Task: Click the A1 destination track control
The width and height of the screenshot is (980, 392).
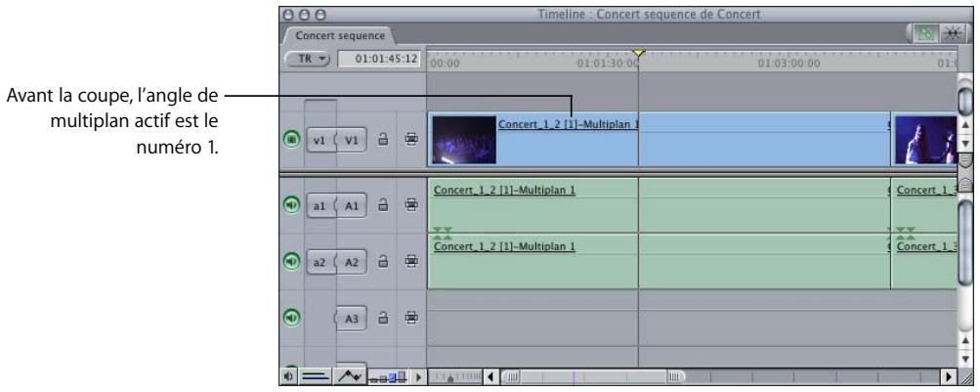Action: coord(352,205)
